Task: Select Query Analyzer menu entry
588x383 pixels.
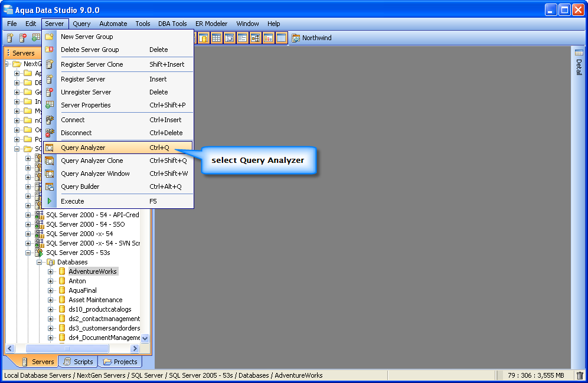Action: click(x=119, y=148)
